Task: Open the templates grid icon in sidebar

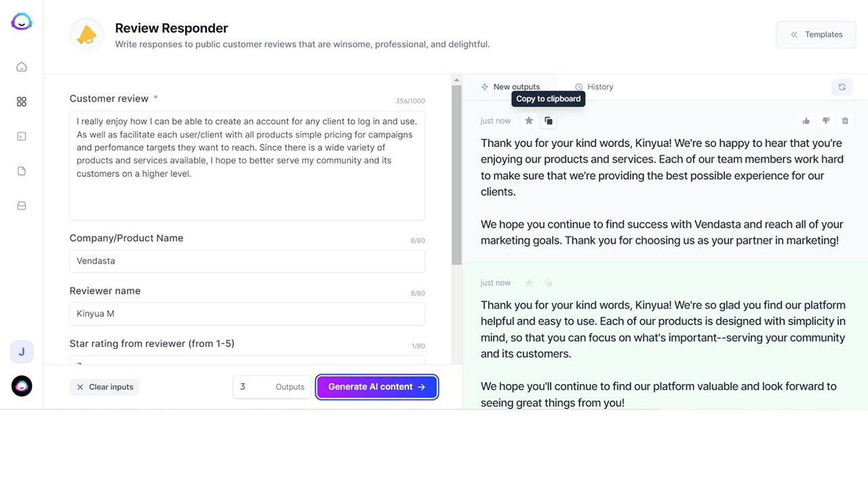Action: 22,102
